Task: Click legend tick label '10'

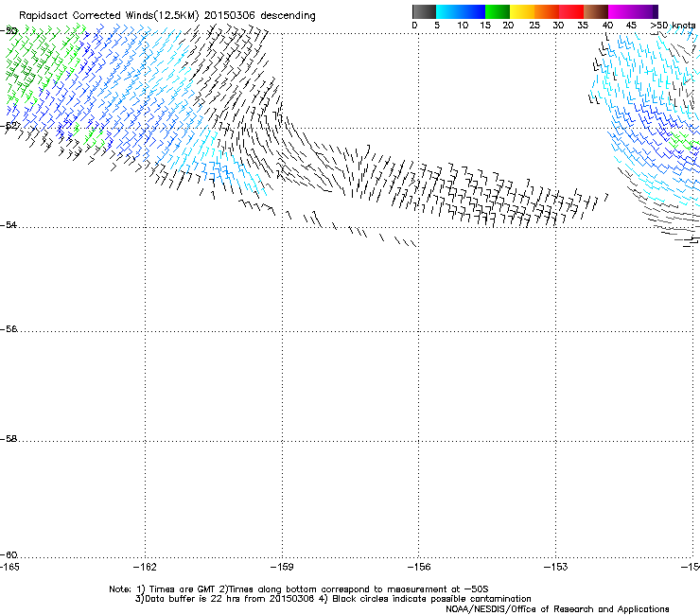Action: tap(463, 26)
